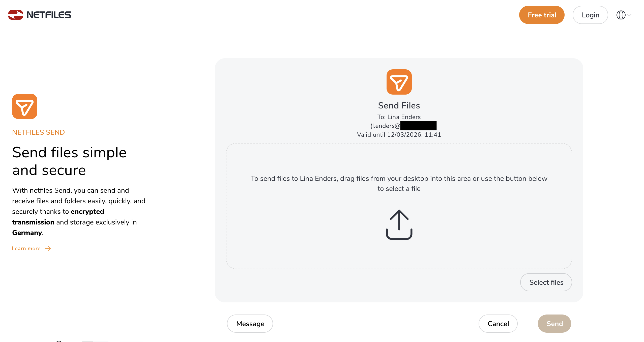Start the Free trial
Viewport: 644px width, 342px height.
click(x=542, y=15)
